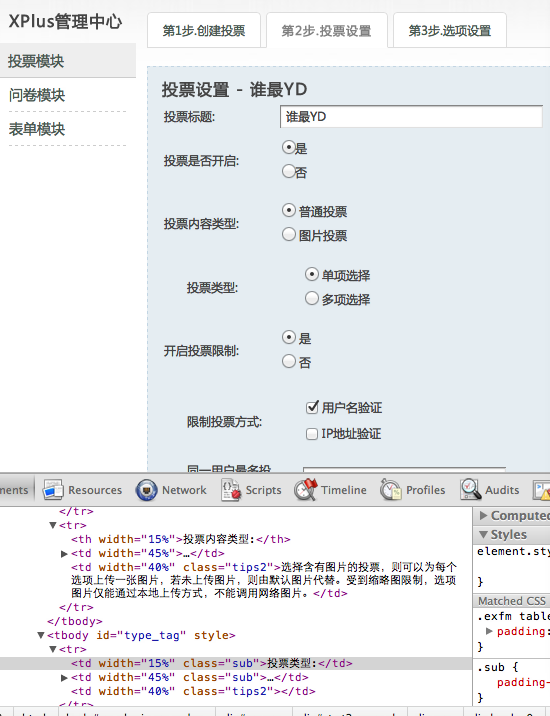Expand the td width 45% class sub node
This screenshot has height=716, width=550.
click(64, 678)
